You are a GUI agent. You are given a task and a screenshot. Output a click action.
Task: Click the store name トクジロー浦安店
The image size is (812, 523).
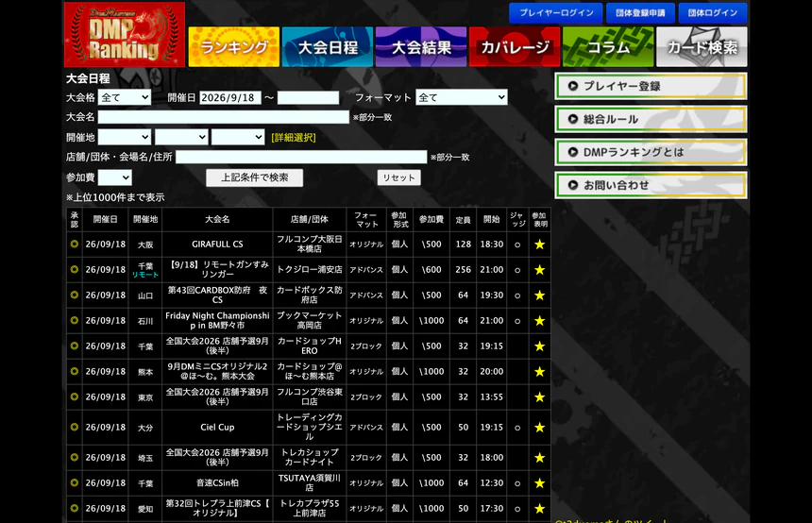[309, 269]
